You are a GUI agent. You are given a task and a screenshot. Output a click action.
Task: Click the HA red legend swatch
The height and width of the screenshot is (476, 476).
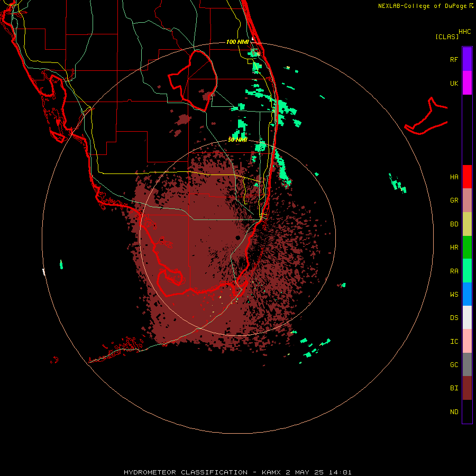pos(467,177)
